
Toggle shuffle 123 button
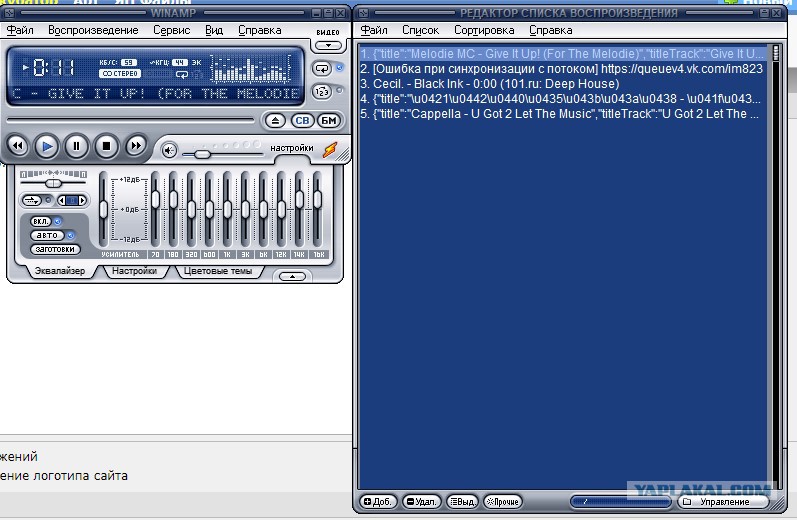point(322,91)
